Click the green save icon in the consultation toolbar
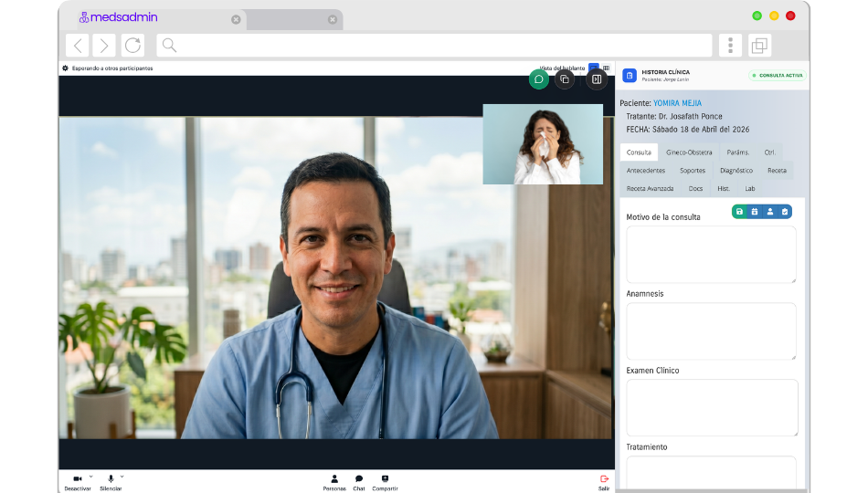868x493 pixels. tap(740, 212)
